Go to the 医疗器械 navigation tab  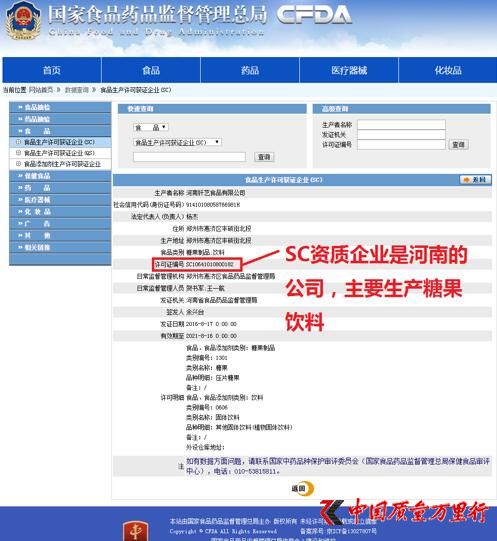coord(349,70)
